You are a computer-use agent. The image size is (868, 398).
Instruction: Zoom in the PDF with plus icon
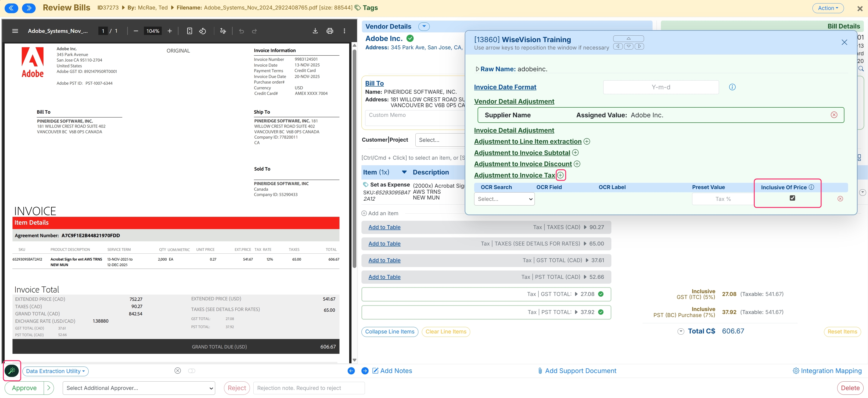tap(169, 31)
